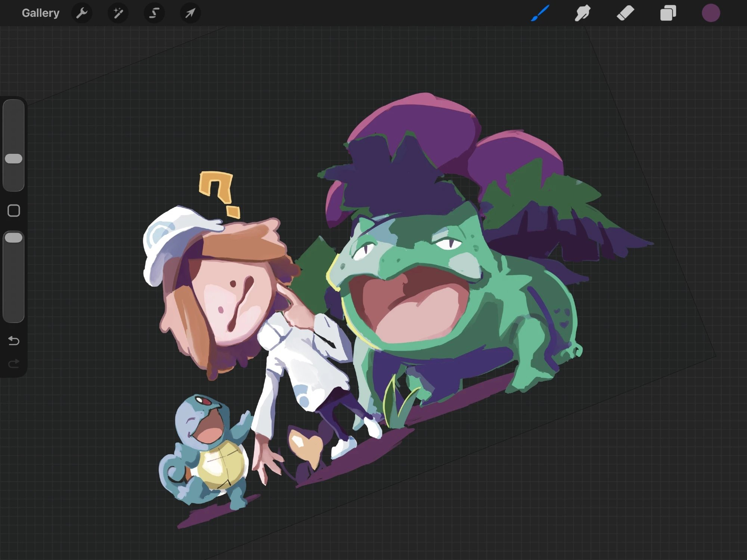Open the Gallery view
Image resolution: width=747 pixels, height=560 pixels.
point(40,13)
